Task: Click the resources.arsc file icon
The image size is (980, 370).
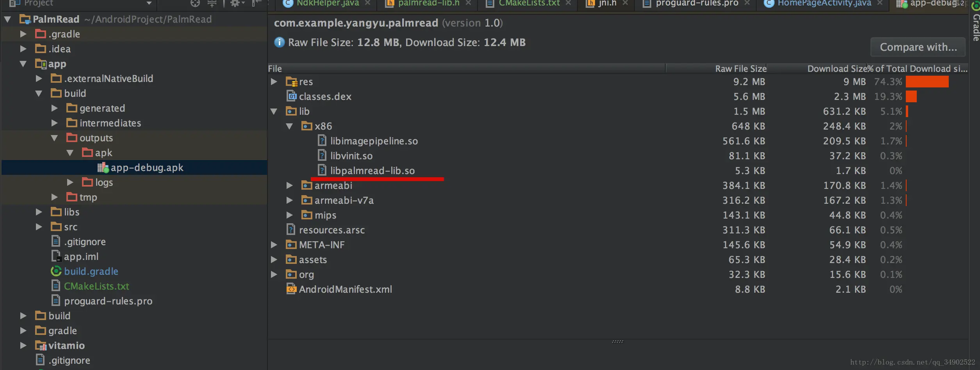Action: 291,229
